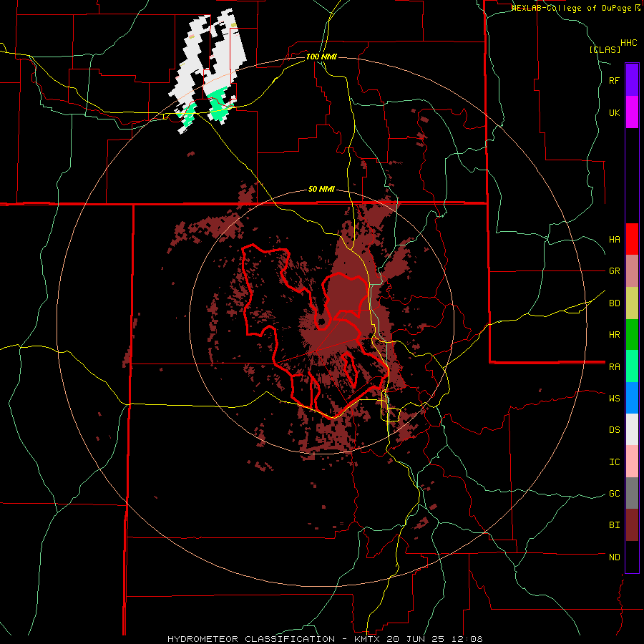Pick the DS white legend swatch
The width and height of the screenshot is (644, 644).
[x=632, y=429]
